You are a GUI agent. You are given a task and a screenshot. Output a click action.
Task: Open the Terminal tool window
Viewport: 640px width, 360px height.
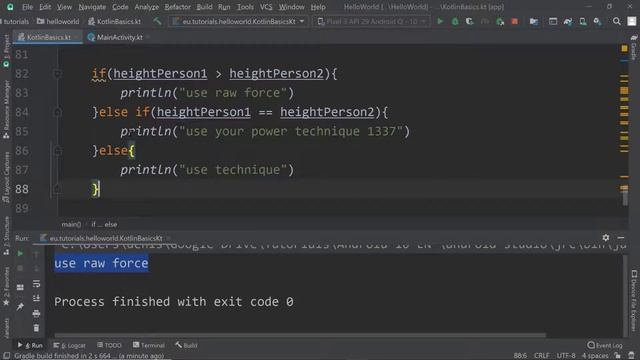coord(149,345)
